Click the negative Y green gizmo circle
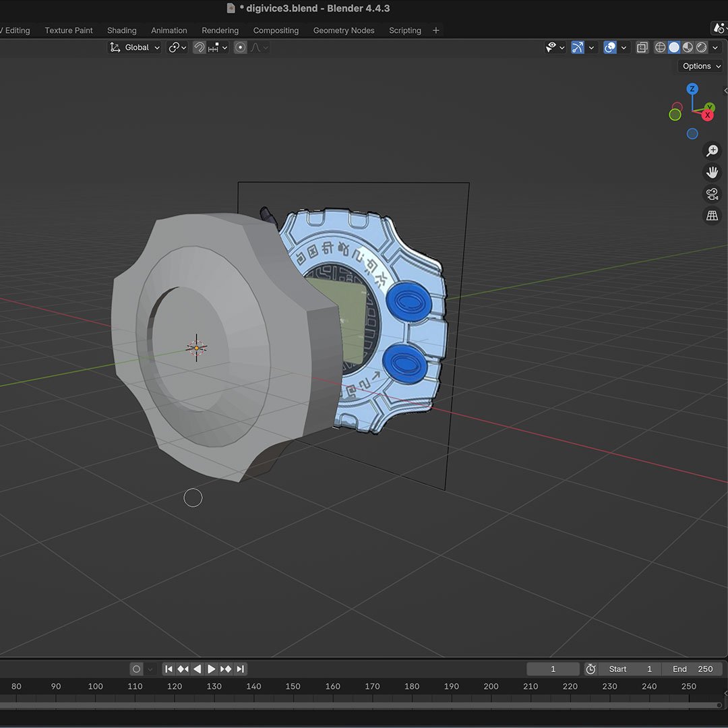The width and height of the screenshot is (728, 728). coord(675,115)
